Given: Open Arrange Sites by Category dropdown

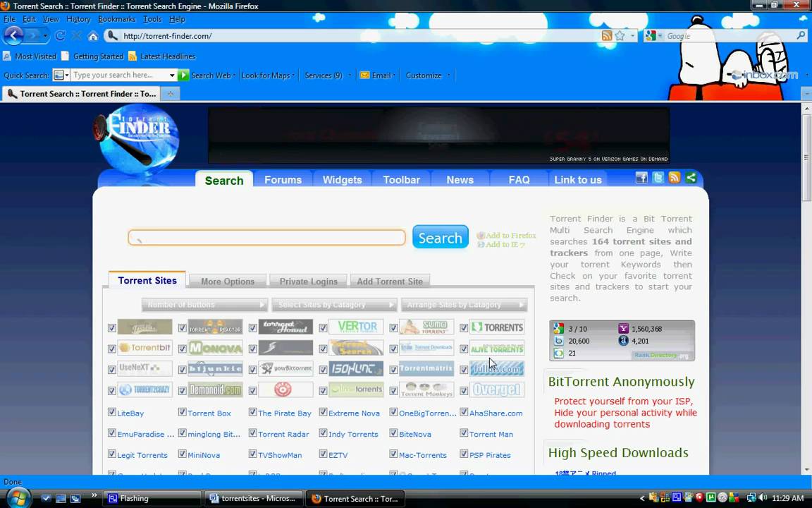Looking at the screenshot, I should click(464, 304).
